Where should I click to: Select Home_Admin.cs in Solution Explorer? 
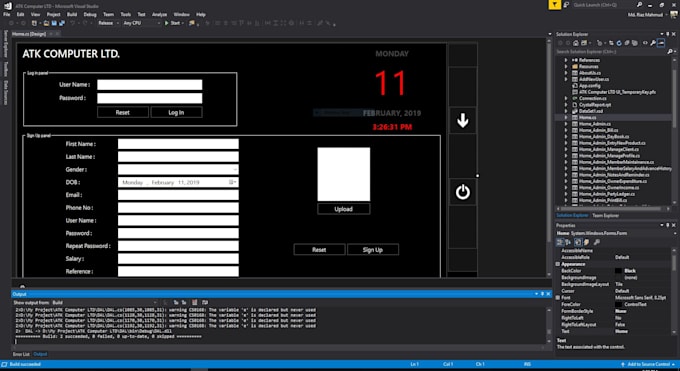[x=595, y=124]
